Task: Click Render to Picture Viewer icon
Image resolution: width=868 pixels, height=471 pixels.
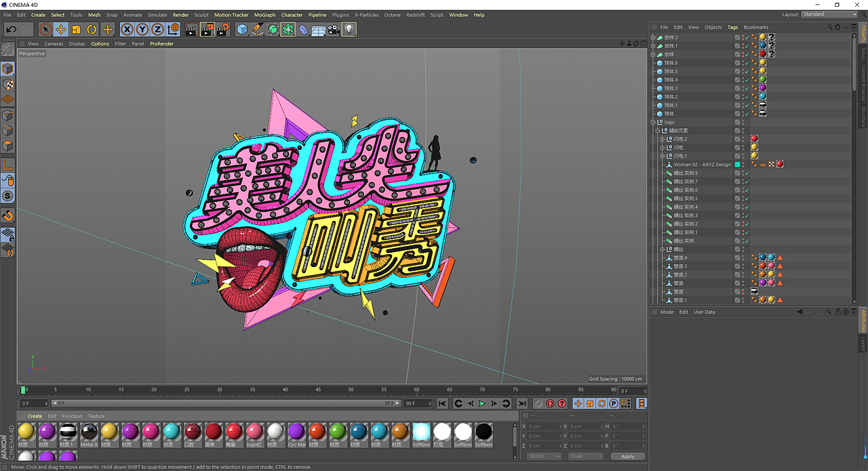Action: pos(208,29)
